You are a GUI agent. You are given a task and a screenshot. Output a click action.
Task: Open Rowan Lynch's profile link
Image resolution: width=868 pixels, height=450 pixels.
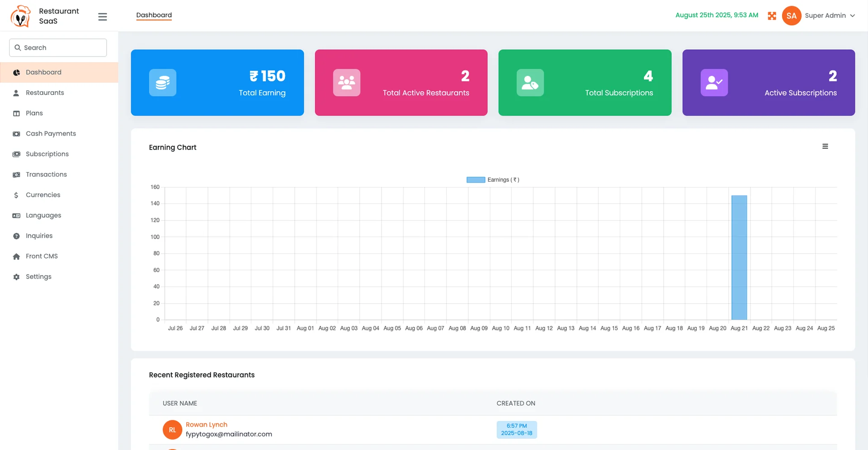coord(206,424)
